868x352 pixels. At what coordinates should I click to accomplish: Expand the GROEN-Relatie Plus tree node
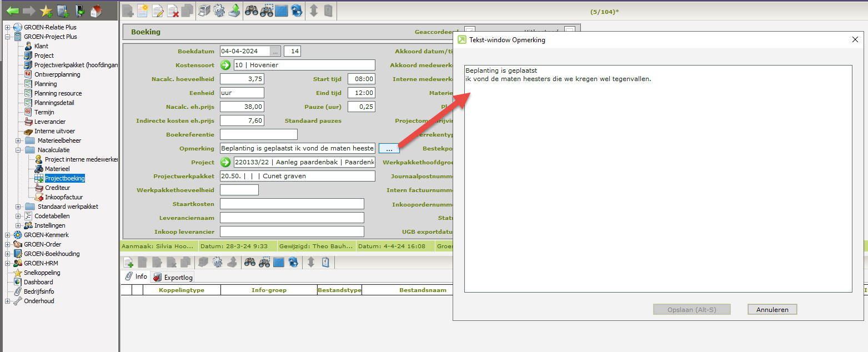(x=8, y=27)
